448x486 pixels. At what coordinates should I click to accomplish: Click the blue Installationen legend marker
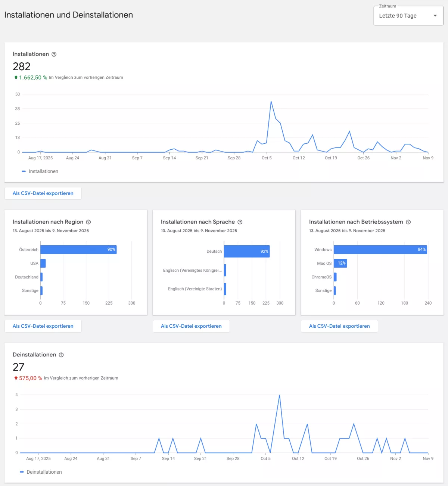[23, 171]
